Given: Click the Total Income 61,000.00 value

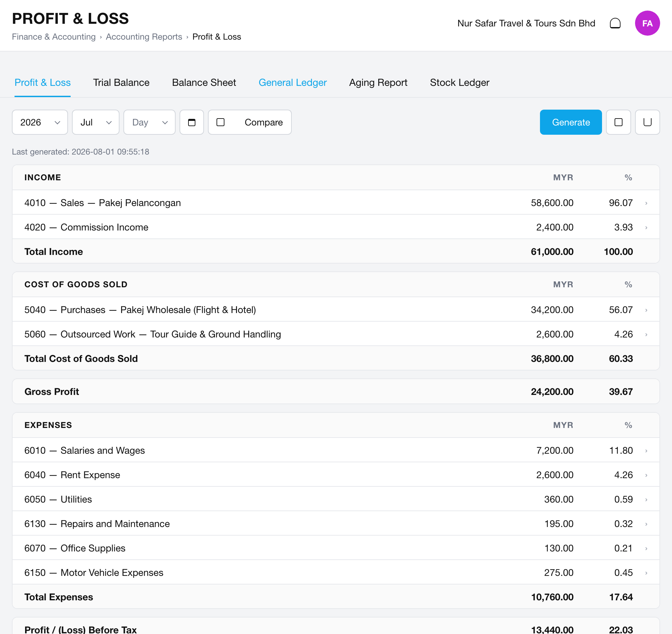Looking at the screenshot, I should click(x=552, y=252).
